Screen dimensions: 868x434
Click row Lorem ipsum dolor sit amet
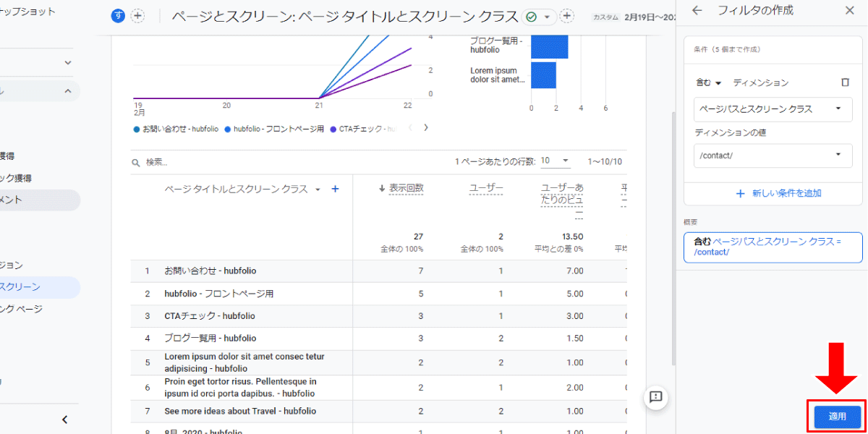tap(378, 362)
